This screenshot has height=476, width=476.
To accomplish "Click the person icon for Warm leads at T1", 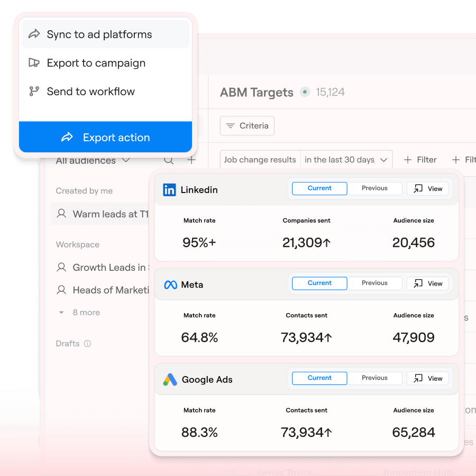I will coord(62,214).
